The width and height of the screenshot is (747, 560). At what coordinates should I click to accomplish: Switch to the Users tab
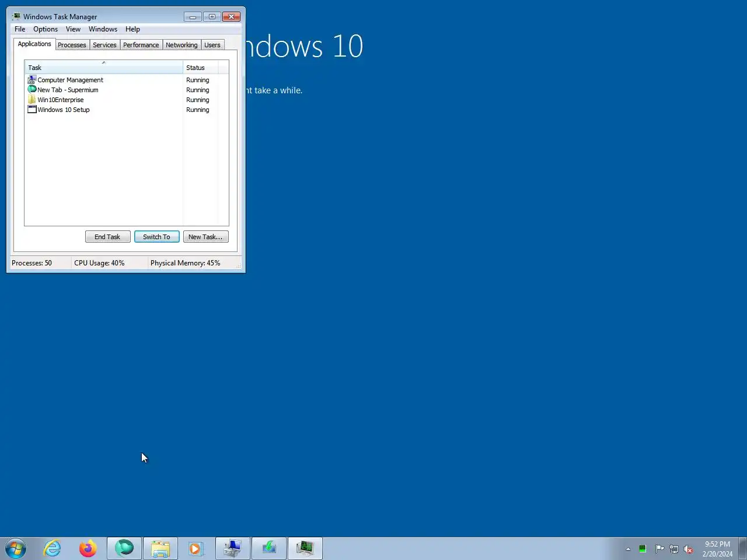click(x=212, y=45)
